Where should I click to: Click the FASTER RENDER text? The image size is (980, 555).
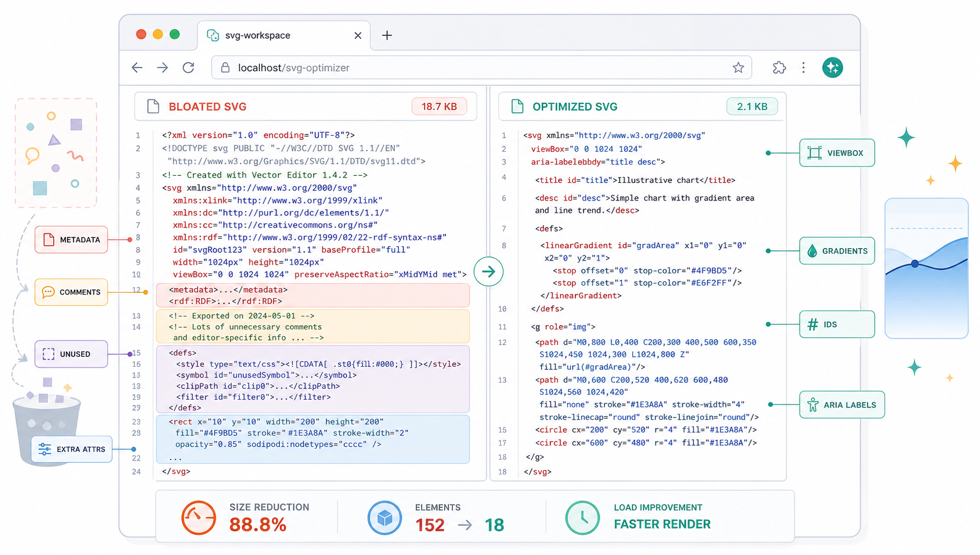pyautogui.click(x=662, y=524)
